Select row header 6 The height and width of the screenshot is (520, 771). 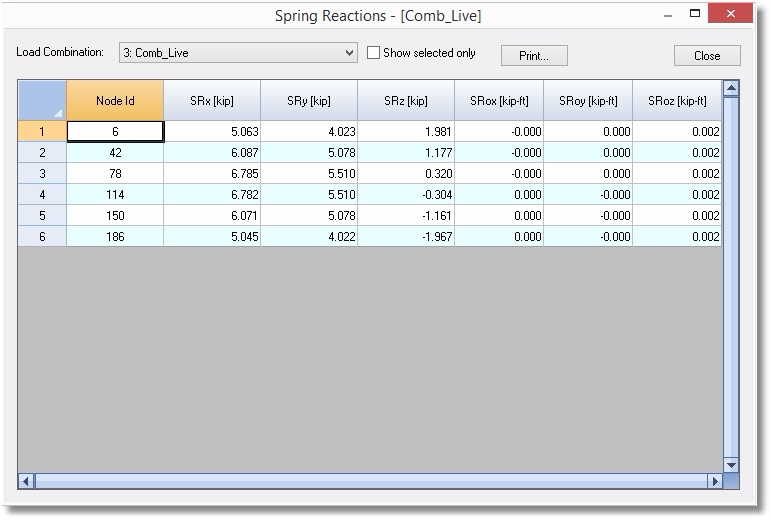point(42,236)
